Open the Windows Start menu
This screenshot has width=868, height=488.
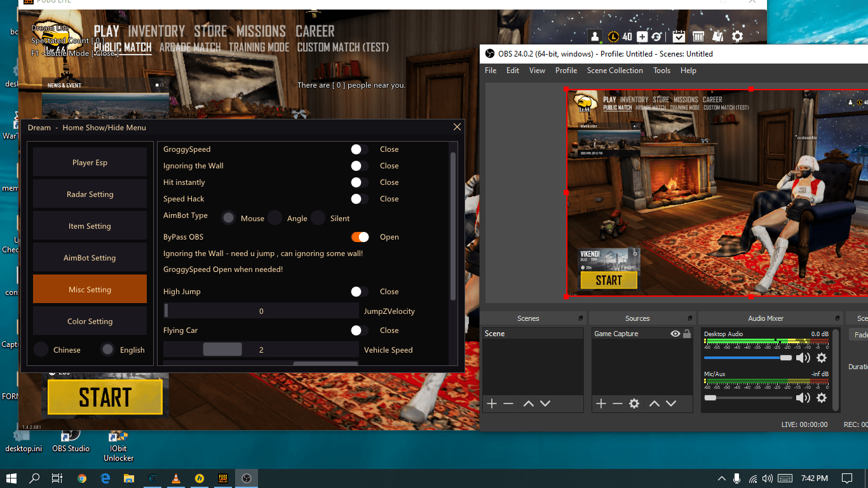click(11, 478)
